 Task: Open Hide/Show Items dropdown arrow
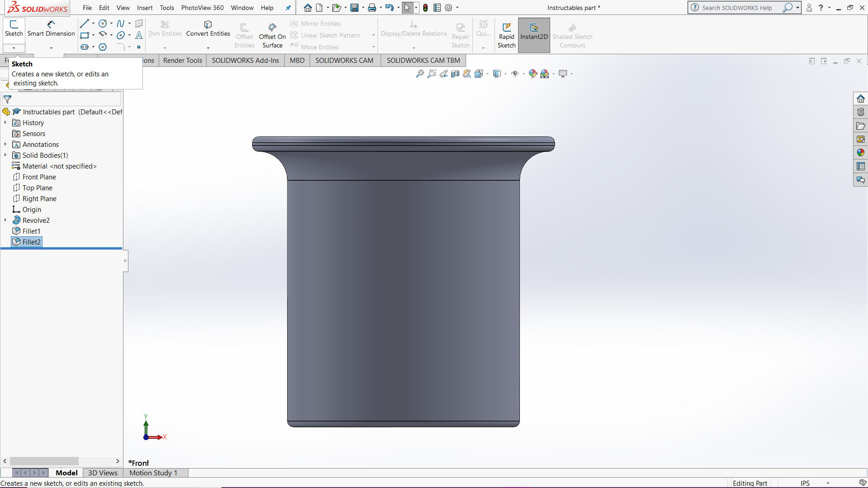pos(524,74)
